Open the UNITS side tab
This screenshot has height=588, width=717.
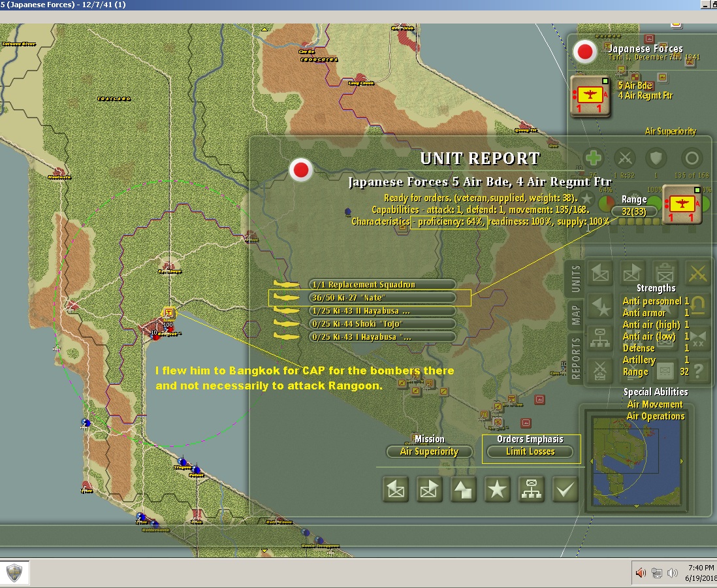(576, 278)
